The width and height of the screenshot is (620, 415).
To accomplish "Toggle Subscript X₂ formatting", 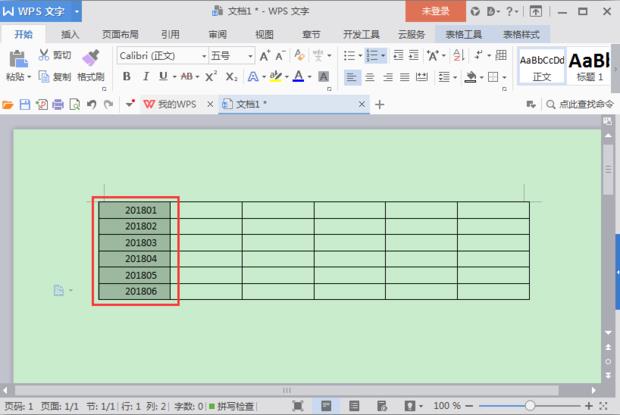I will click(x=231, y=76).
